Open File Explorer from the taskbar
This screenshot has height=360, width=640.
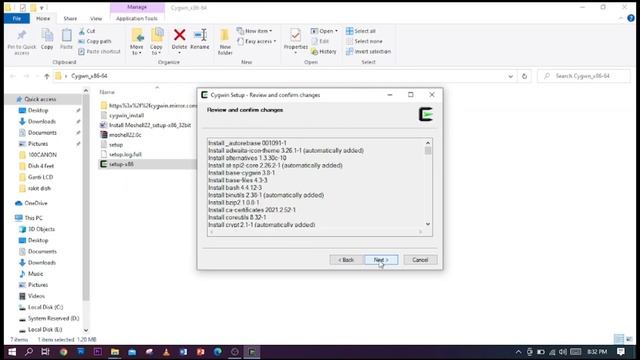click(x=115, y=352)
